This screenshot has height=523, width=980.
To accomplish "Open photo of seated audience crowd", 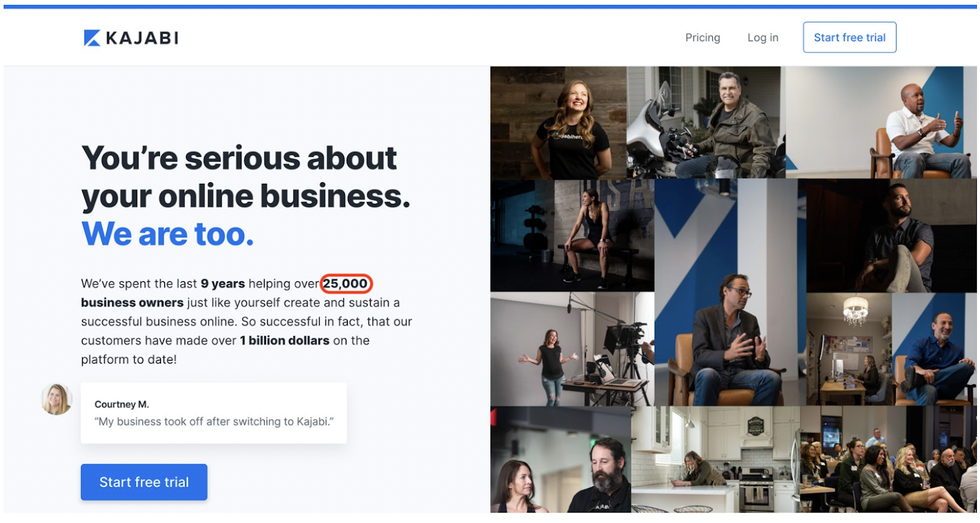I will coord(888,459).
